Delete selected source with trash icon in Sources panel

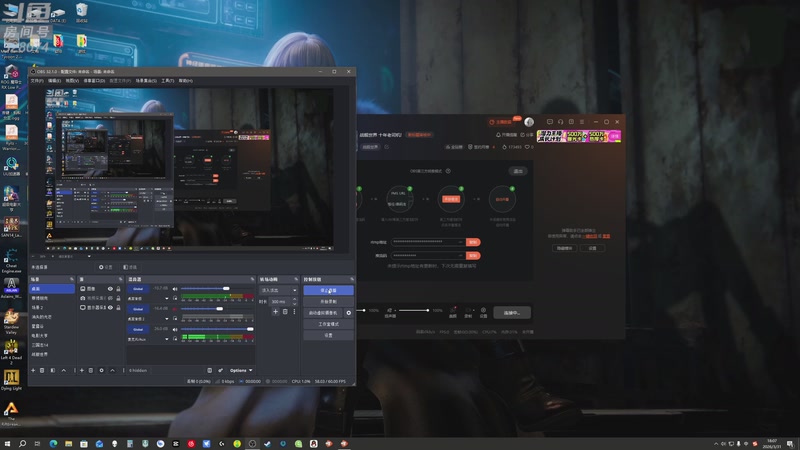(x=91, y=370)
